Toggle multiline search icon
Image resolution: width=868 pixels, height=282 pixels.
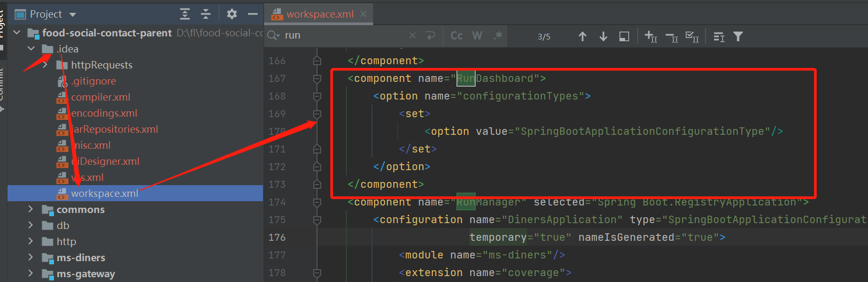[x=719, y=36]
